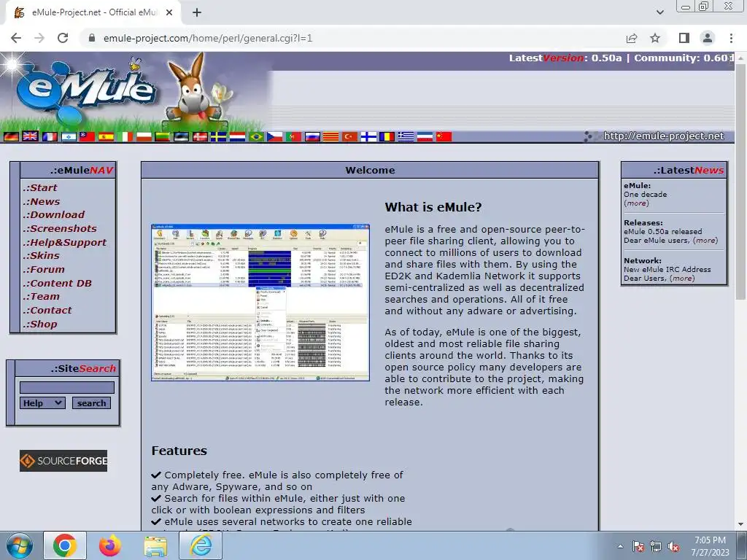
Task: Select the Russian flag
Action: point(312,136)
